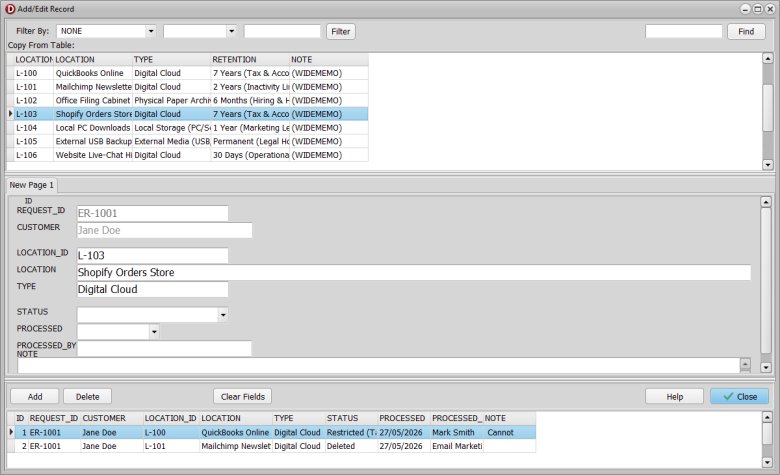Click the TYPE column header in copy table

172,60
